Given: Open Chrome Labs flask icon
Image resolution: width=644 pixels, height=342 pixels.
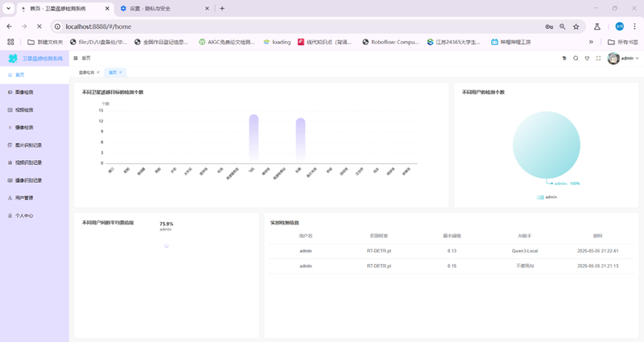Looking at the screenshot, I should click(x=596, y=27).
